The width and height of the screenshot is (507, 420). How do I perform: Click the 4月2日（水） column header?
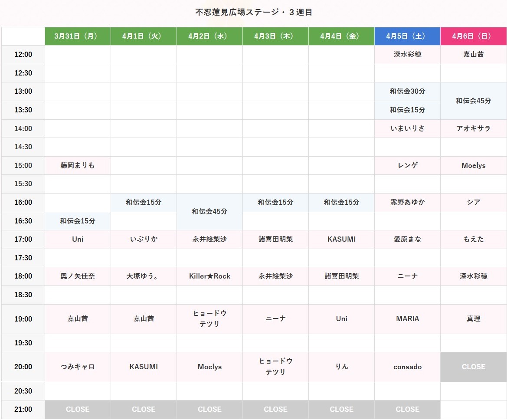(x=209, y=36)
